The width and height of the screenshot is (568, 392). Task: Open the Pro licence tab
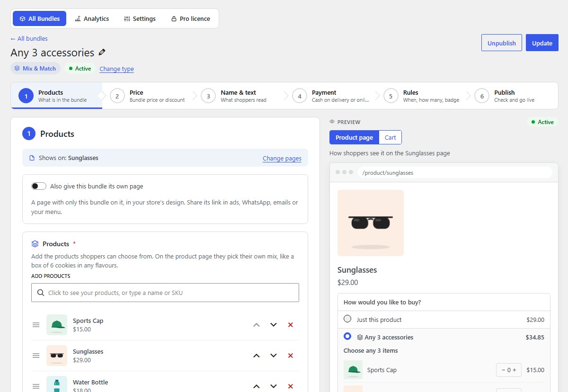coord(190,18)
